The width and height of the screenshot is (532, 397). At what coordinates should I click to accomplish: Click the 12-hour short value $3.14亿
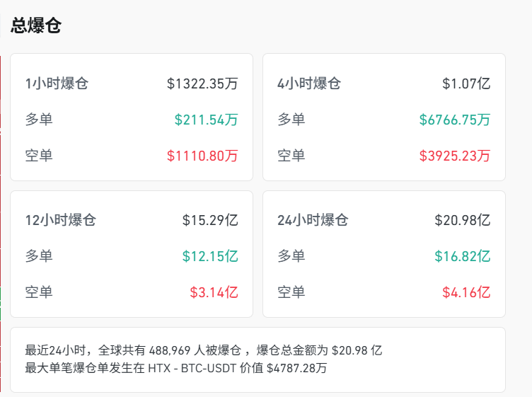tap(214, 292)
